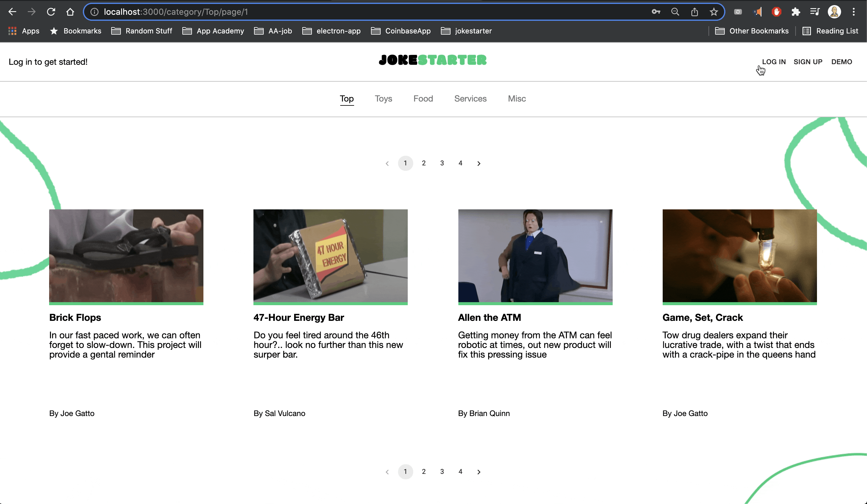Screen dimensions: 867x504
Task: Switch to the Food category tab
Action: pyautogui.click(x=423, y=99)
